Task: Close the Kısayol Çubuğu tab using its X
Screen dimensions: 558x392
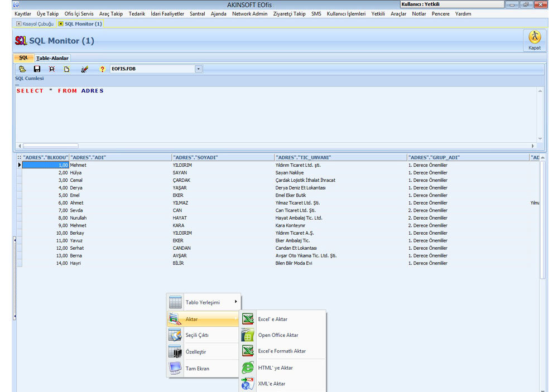Action: [19, 24]
